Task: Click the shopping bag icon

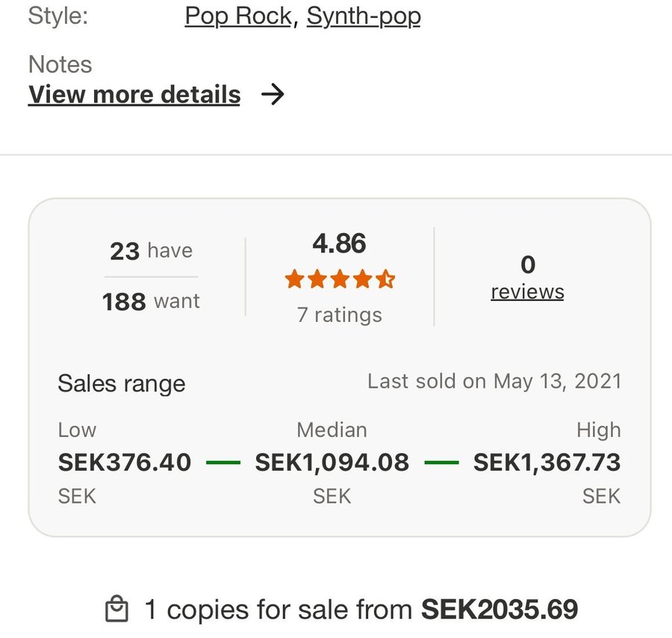Action: (117, 609)
